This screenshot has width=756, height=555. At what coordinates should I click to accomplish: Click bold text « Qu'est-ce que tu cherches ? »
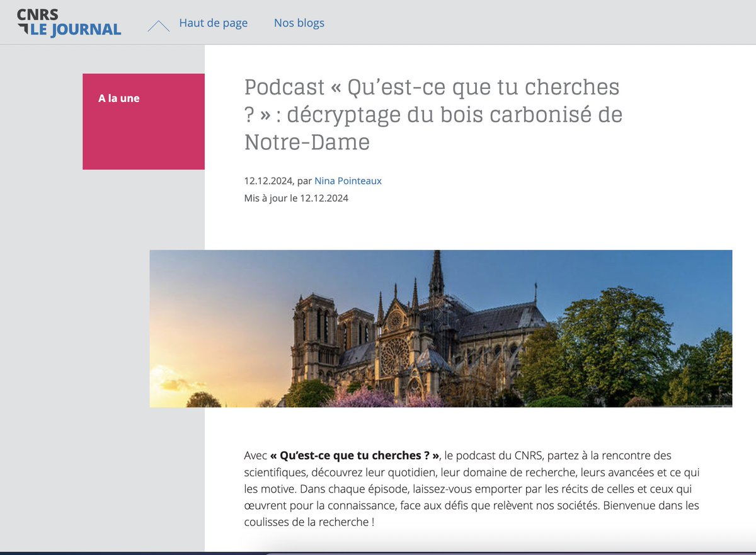pyautogui.click(x=355, y=455)
